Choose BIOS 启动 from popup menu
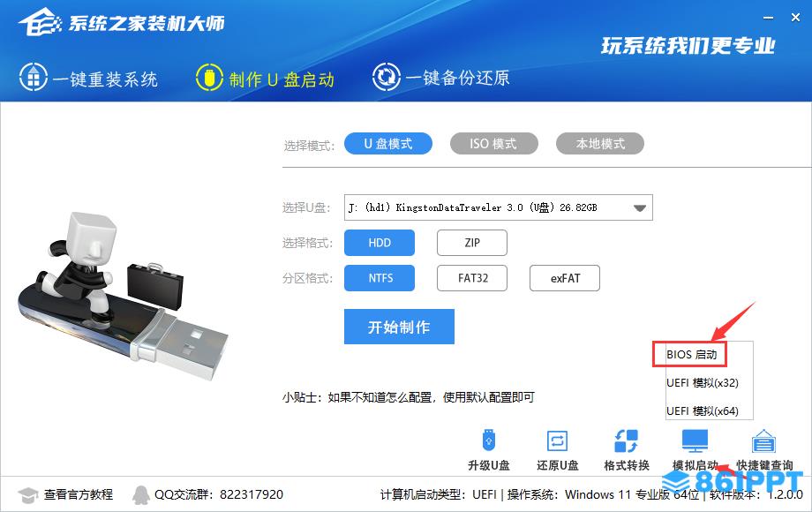 [x=691, y=355]
